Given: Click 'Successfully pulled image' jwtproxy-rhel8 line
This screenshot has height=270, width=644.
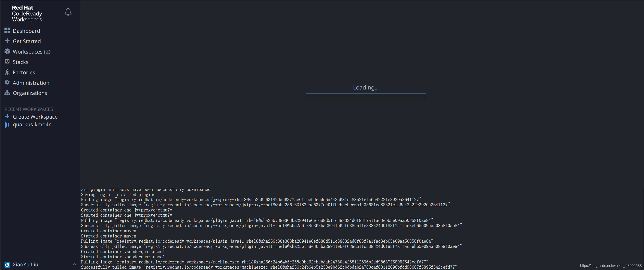Looking at the screenshot, I should (x=265, y=205).
